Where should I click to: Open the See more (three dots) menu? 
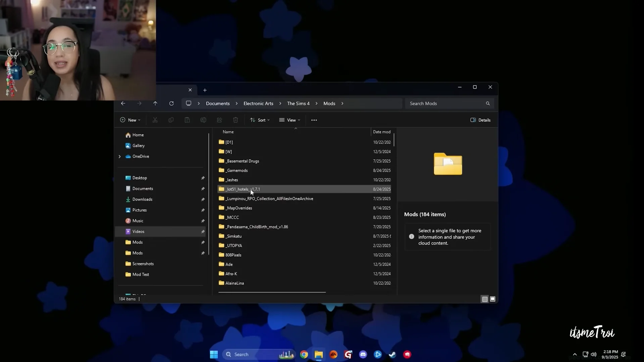314,120
